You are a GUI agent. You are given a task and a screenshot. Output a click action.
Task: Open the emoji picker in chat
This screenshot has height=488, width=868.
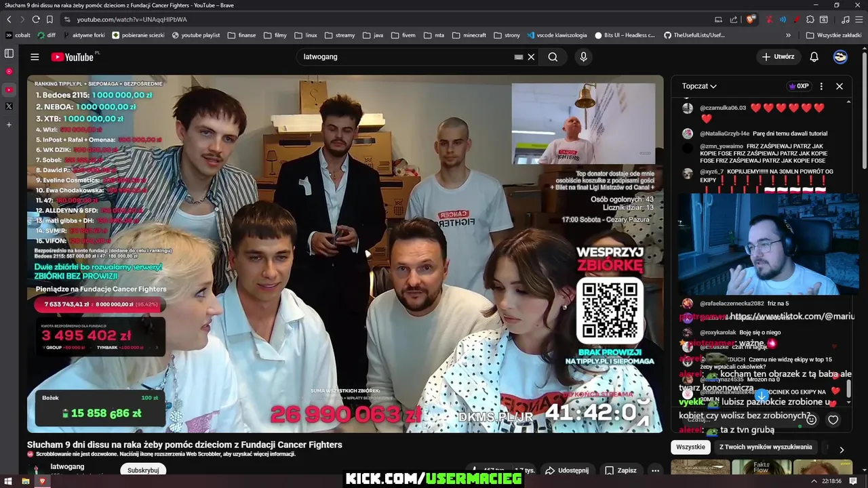(811, 420)
